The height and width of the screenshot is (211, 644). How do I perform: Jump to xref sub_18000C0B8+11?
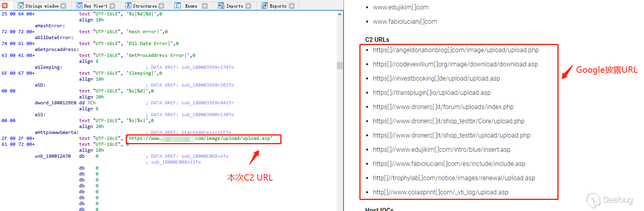pyautogui.click(x=176, y=162)
